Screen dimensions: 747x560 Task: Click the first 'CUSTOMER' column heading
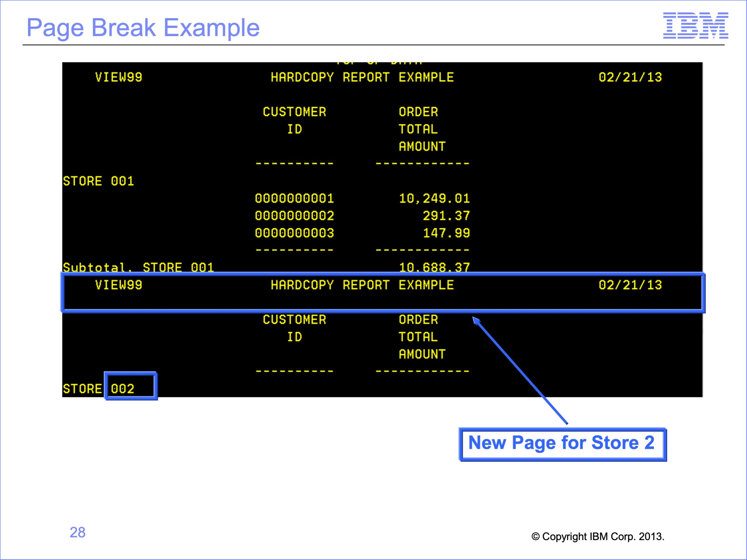coord(294,112)
